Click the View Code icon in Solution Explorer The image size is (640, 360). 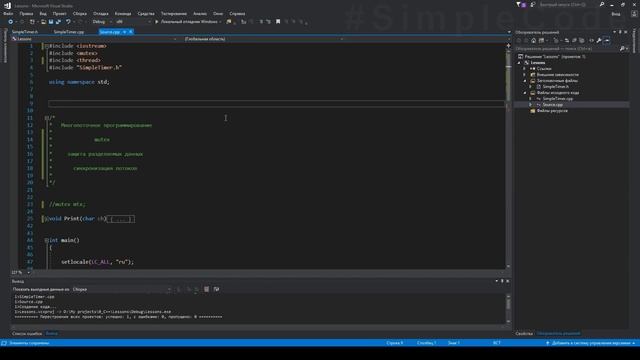click(x=591, y=40)
